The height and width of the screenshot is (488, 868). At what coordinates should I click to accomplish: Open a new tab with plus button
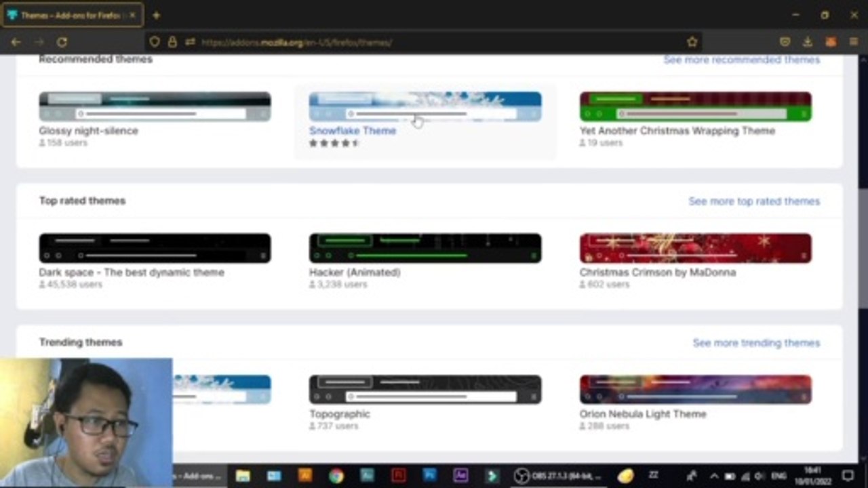point(156,15)
